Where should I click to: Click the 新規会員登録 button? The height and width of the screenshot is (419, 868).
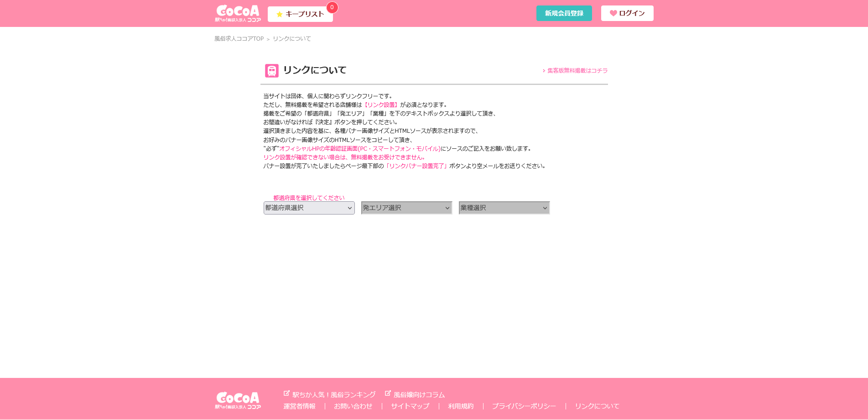click(x=564, y=13)
